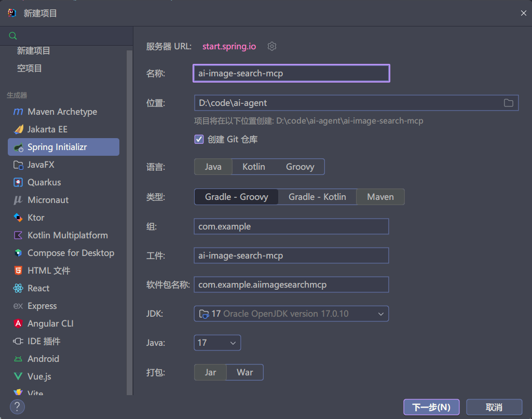Click the IDE plugin plug icon
Viewport: 532px width, 419px height.
(18, 341)
